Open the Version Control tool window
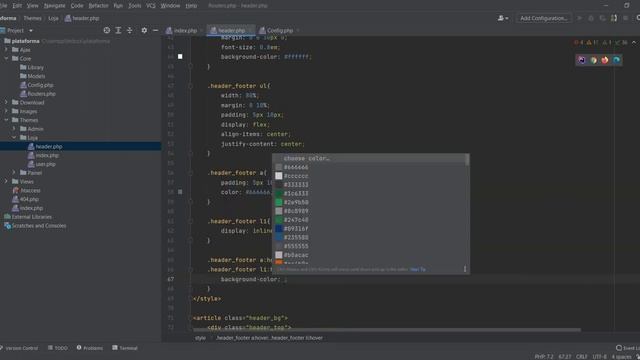Viewport: 640px width, 360px height. point(19,348)
